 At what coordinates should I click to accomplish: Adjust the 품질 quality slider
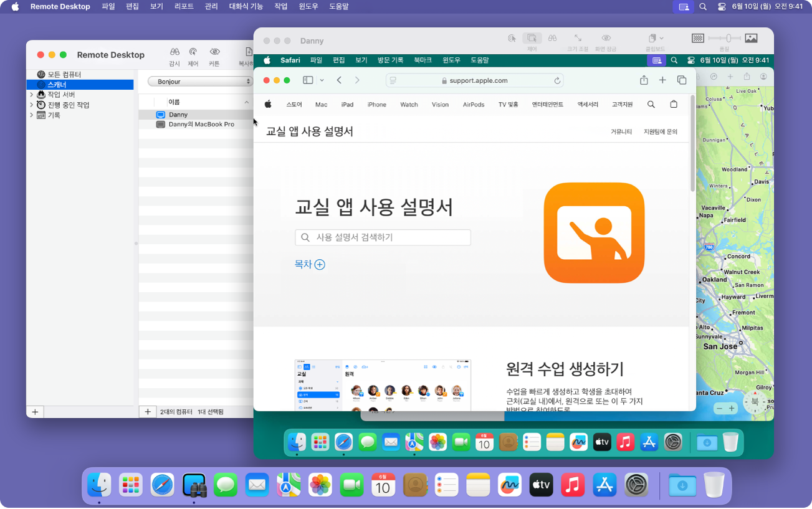[728, 38]
